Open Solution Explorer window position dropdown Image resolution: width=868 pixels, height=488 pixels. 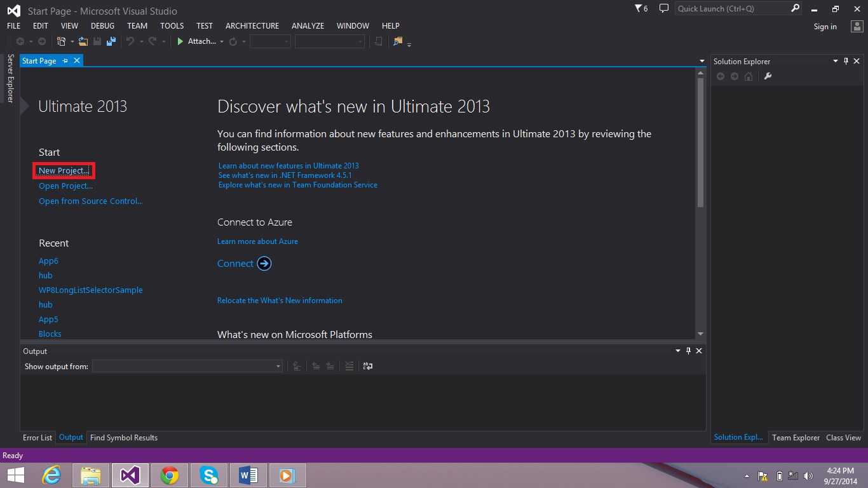click(x=836, y=61)
